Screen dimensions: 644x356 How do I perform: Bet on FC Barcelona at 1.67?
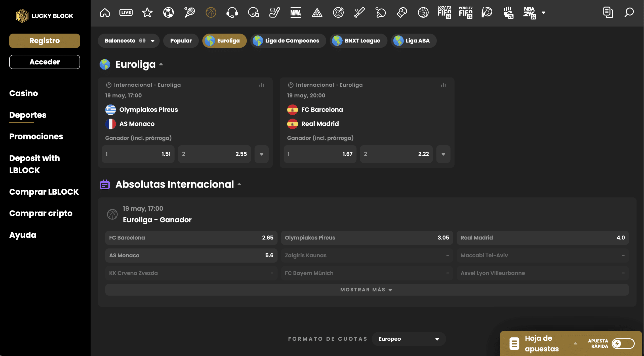[x=320, y=154]
